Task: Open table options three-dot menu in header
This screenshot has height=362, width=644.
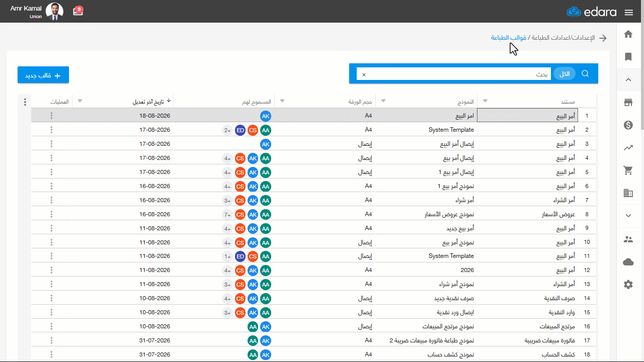Action: click(25, 102)
